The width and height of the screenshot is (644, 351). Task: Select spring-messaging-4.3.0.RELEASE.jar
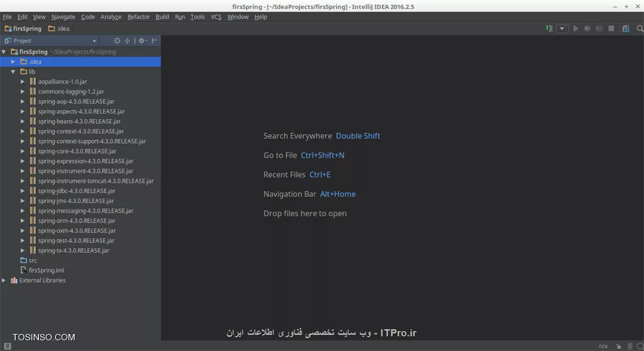(86, 211)
